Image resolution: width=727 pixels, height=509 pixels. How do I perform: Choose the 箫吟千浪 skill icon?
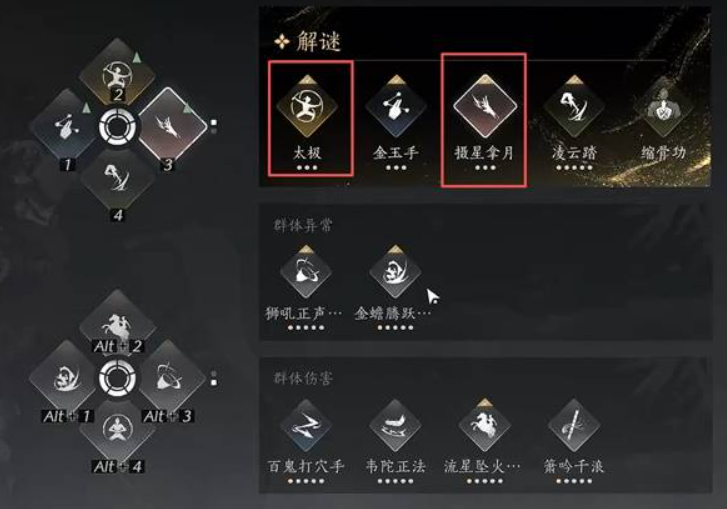[x=574, y=425]
